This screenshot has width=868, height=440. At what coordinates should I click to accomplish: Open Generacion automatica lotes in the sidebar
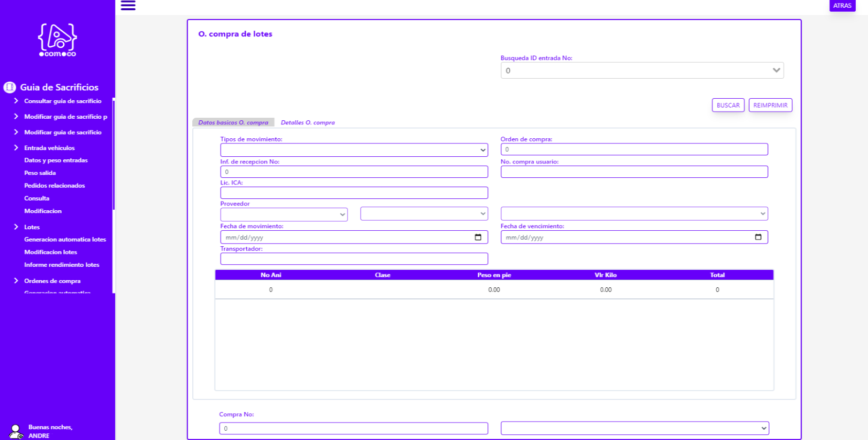coord(65,240)
